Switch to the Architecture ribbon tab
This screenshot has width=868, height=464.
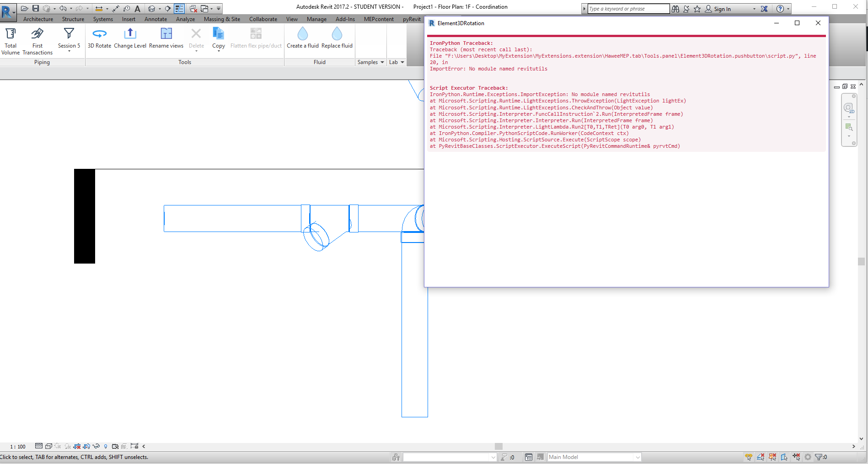38,19
